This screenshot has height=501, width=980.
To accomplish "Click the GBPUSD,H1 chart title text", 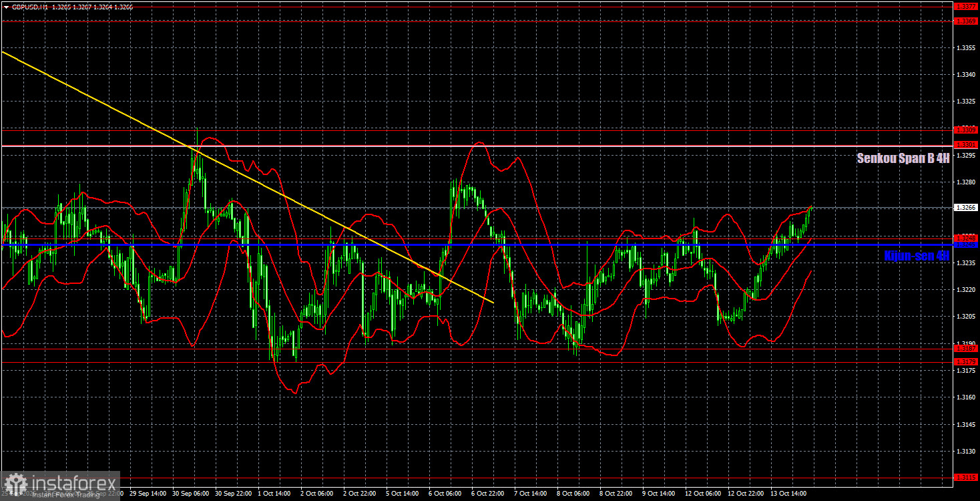I will point(29,7).
